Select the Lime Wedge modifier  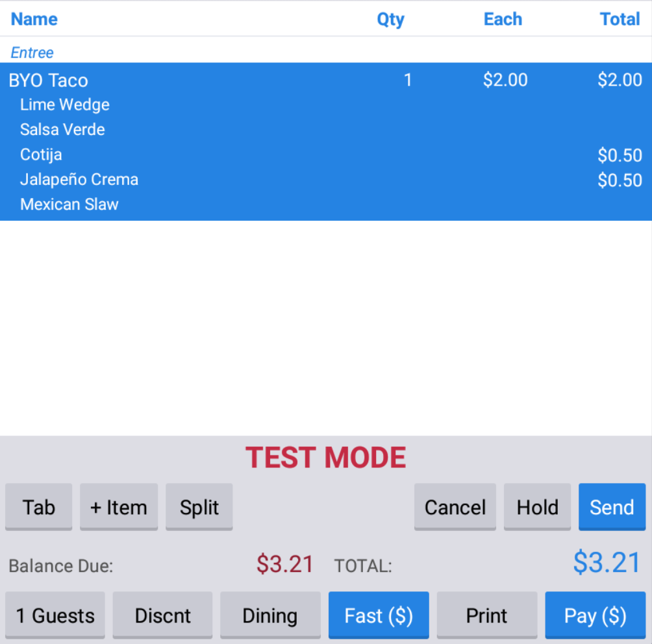[x=65, y=105]
